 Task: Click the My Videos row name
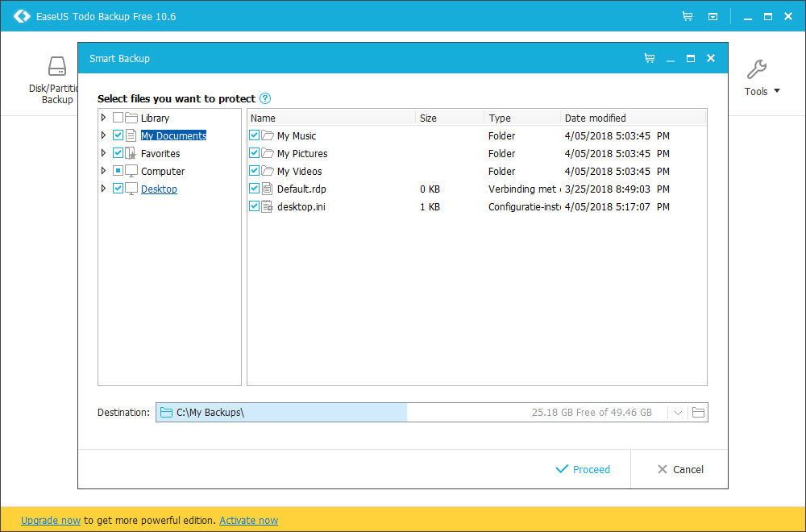pos(299,171)
